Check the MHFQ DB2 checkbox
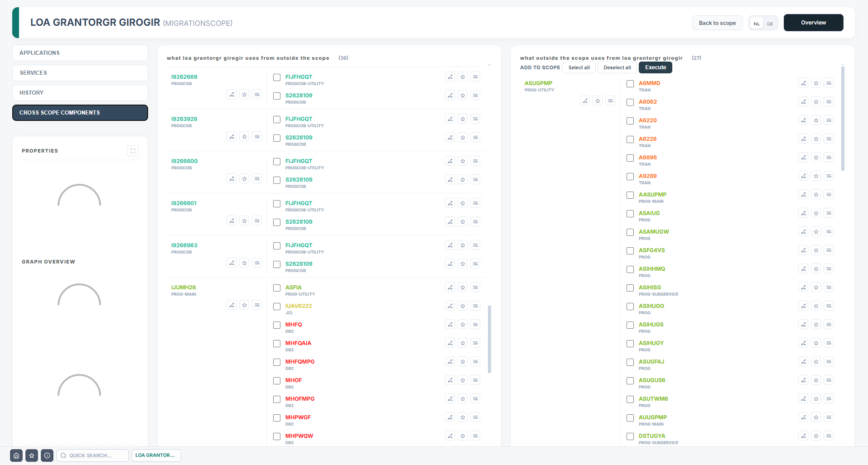 [x=277, y=325]
